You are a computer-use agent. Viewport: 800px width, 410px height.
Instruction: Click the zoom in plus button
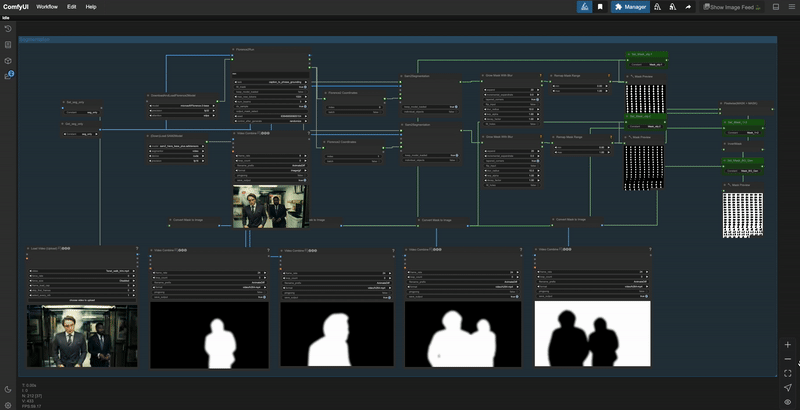(788, 345)
